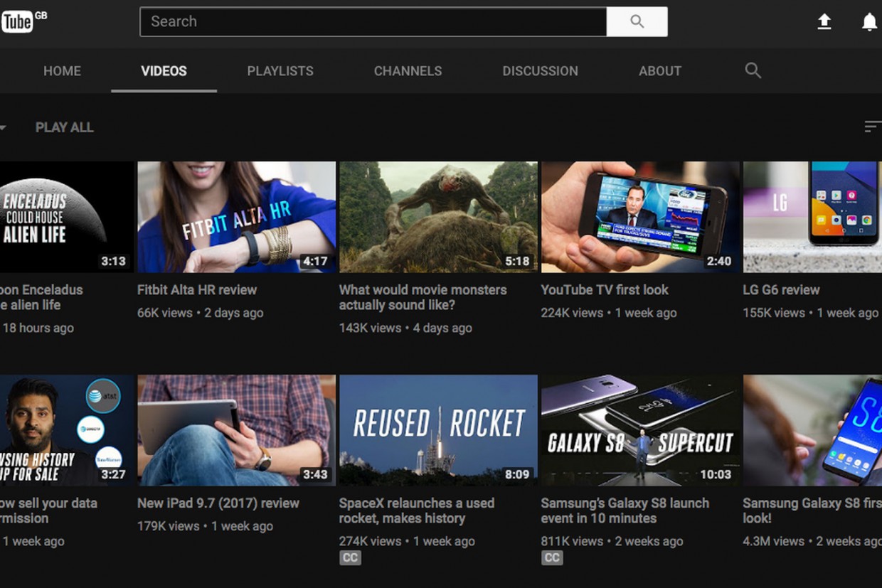Click the channel search magnifier icon
The height and width of the screenshot is (588, 882).
753,70
